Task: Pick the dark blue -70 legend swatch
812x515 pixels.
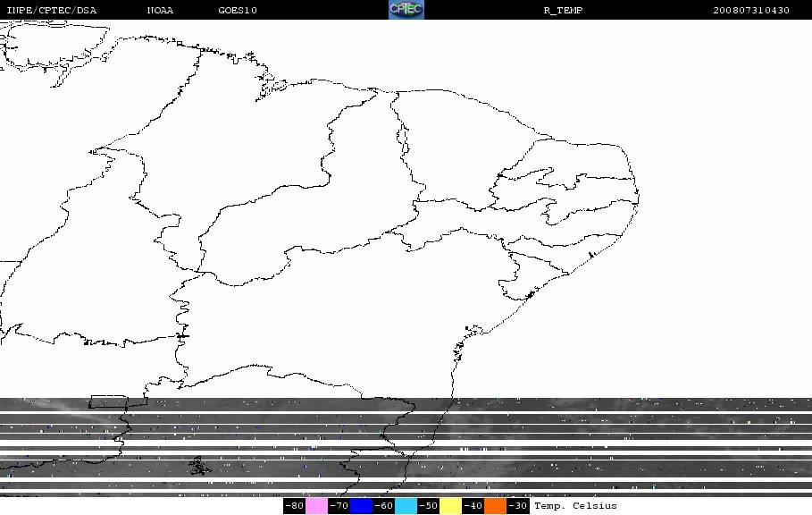Action: [362, 506]
